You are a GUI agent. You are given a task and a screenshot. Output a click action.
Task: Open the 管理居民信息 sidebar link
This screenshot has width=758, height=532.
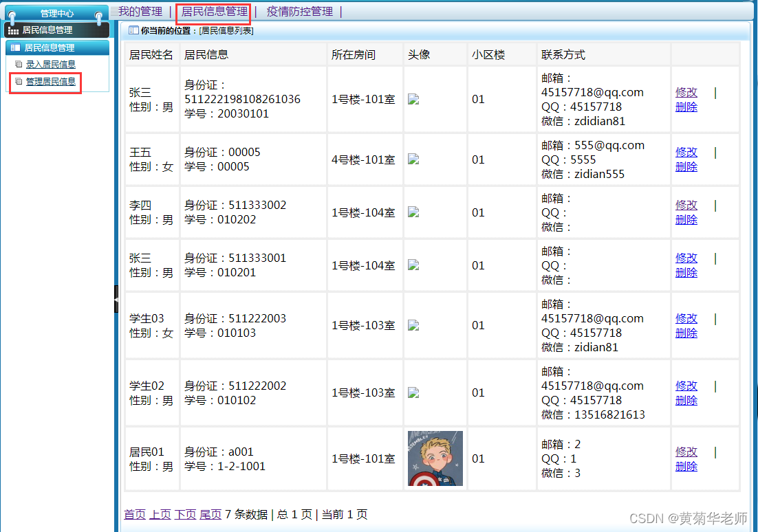click(x=51, y=82)
